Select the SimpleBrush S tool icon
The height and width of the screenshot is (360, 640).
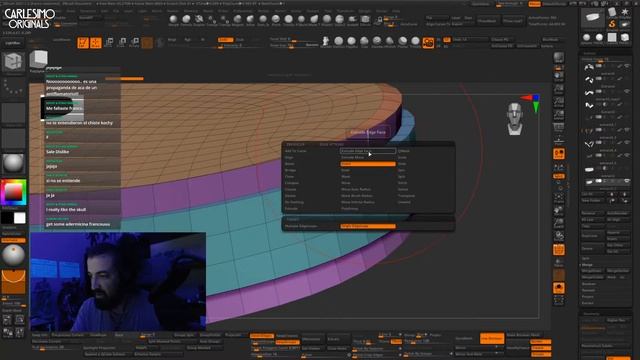[x=612, y=24]
